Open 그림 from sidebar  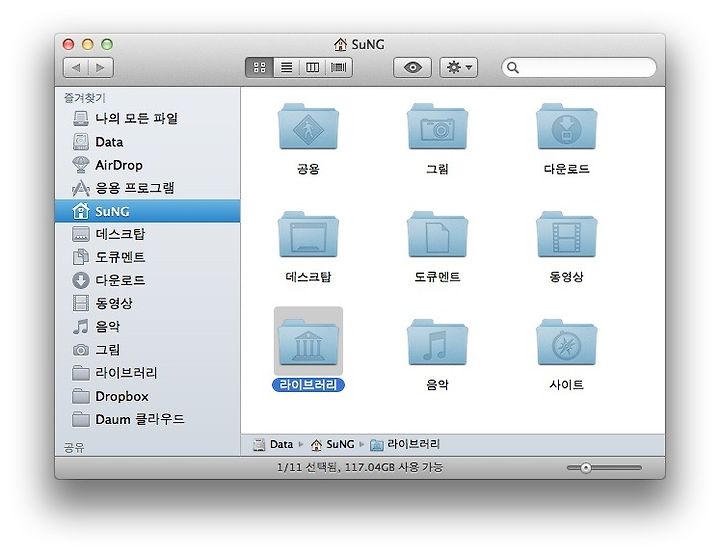(147, 350)
